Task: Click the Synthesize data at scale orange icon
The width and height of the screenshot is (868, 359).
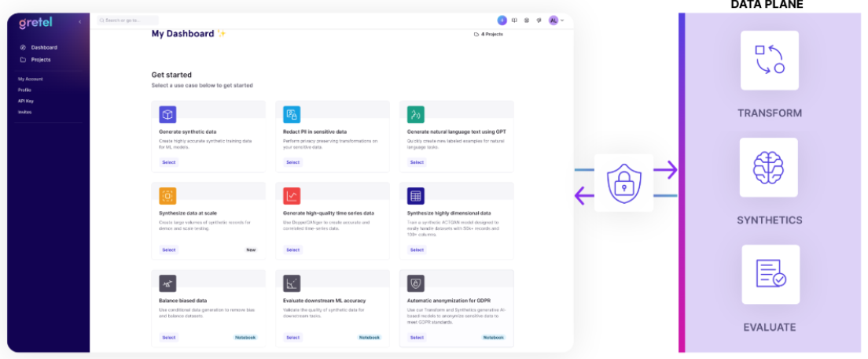Action: 167,196
